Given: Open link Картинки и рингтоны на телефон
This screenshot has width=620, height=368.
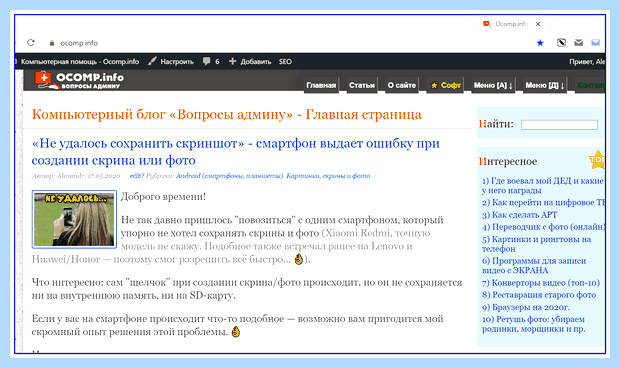Looking at the screenshot, I should 536,244.
